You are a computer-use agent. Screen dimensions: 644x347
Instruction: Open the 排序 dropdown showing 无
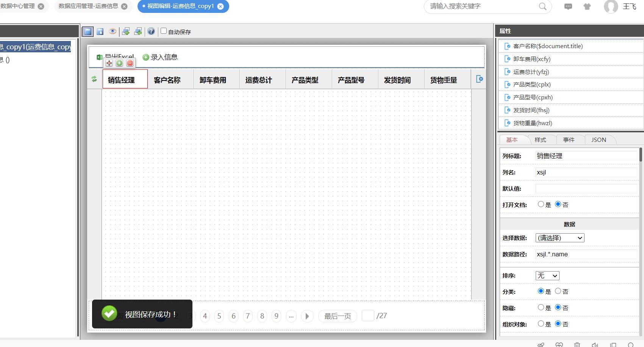pos(547,276)
